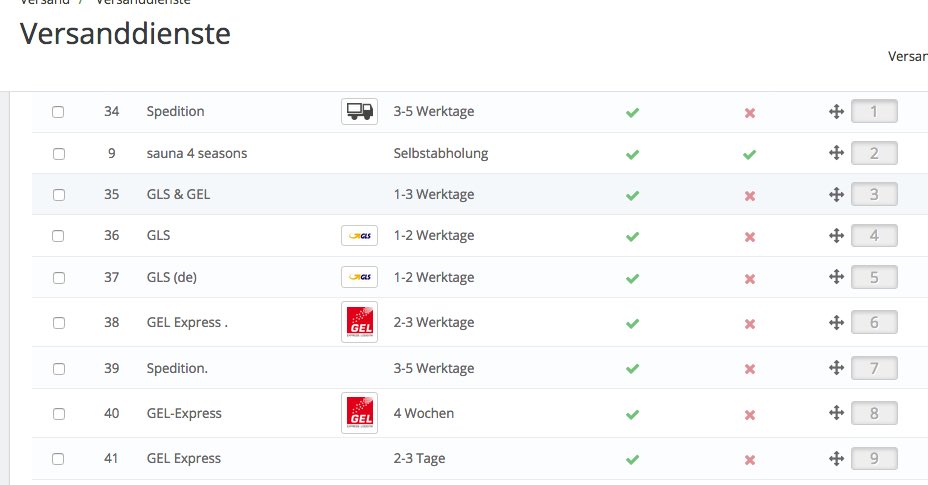Image resolution: width=928 pixels, height=485 pixels.
Task: Click the drag handle for GLS & GEL
Action: click(836, 194)
